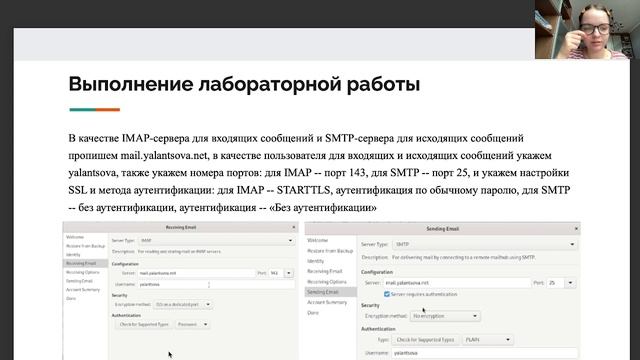Screen dimensions: 640x360
Task: Open the PLAIN authentication type dropdown
Action: click(x=488, y=340)
